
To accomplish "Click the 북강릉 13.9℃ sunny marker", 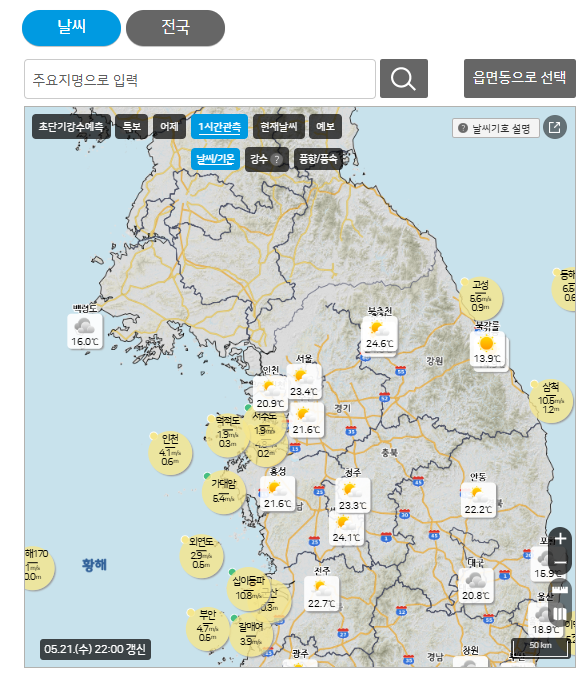I will [488, 349].
